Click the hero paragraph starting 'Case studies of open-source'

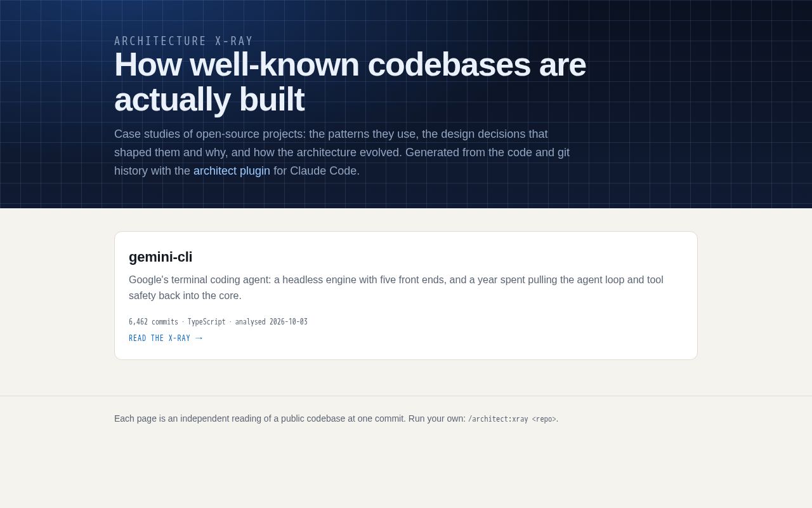coord(342,152)
